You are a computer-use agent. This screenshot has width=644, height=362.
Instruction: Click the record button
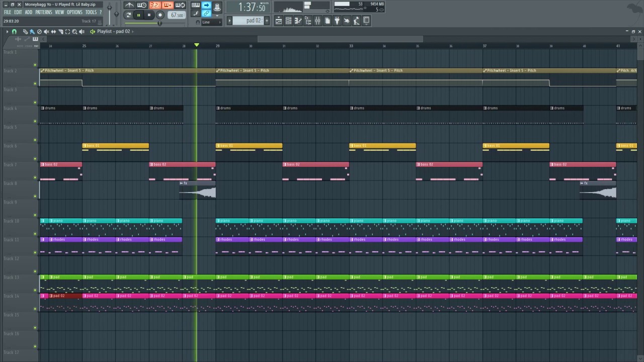(160, 15)
